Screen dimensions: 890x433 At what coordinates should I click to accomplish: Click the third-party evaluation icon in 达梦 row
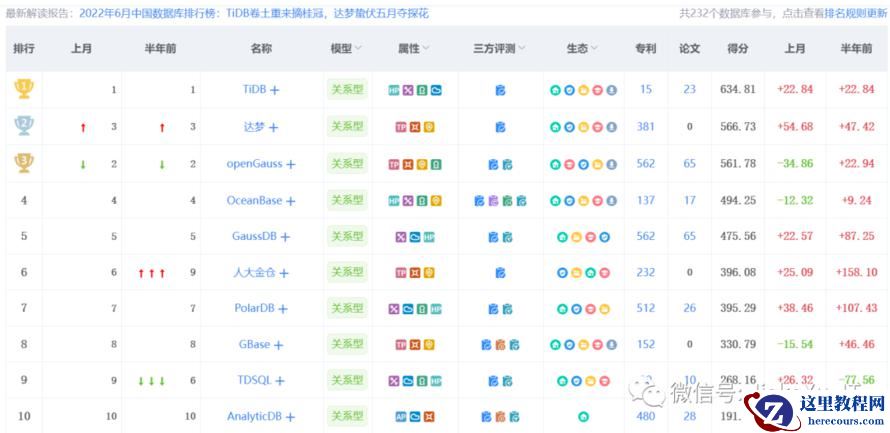[500, 127]
